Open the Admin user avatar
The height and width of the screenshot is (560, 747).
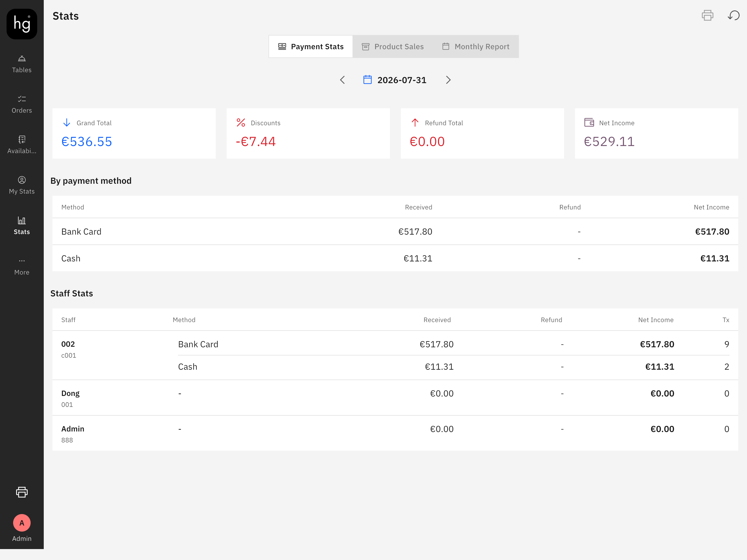(x=22, y=523)
